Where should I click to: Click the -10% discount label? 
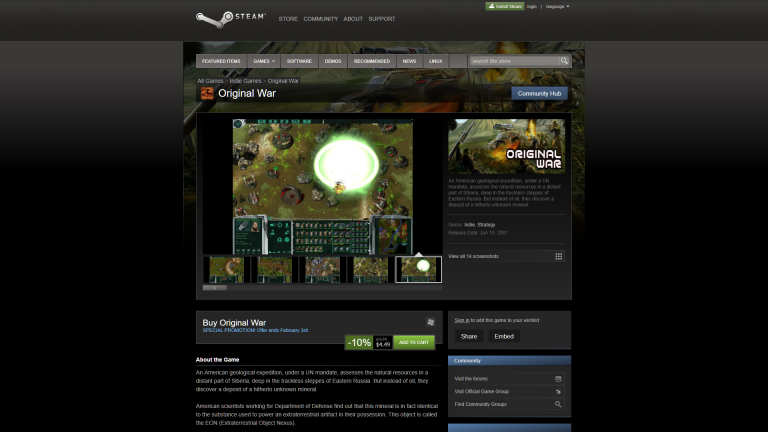pyautogui.click(x=359, y=342)
